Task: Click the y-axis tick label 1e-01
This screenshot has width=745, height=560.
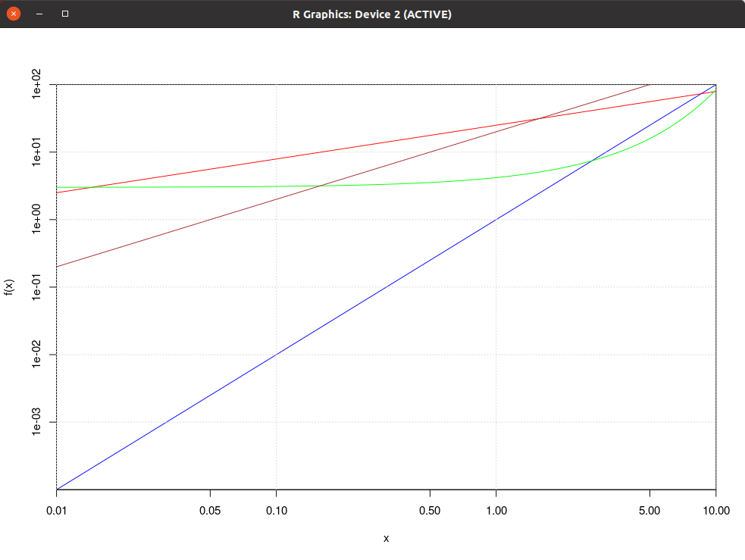Action: click(x=36, y=287)
